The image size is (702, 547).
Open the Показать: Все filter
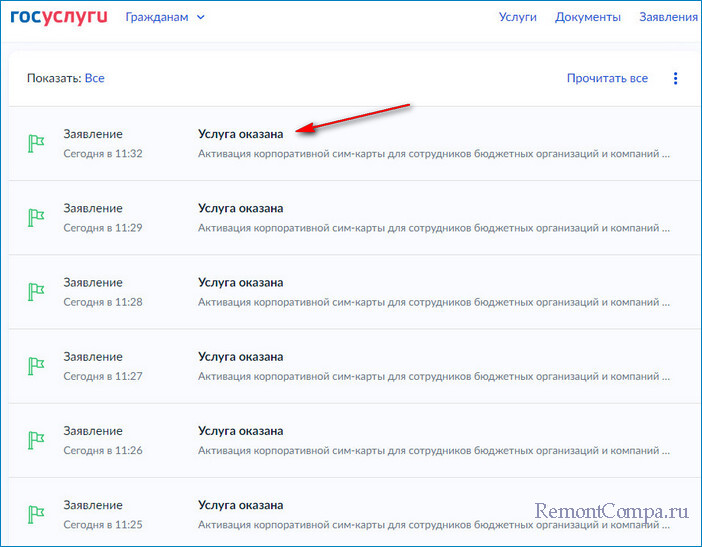[94, 78]
